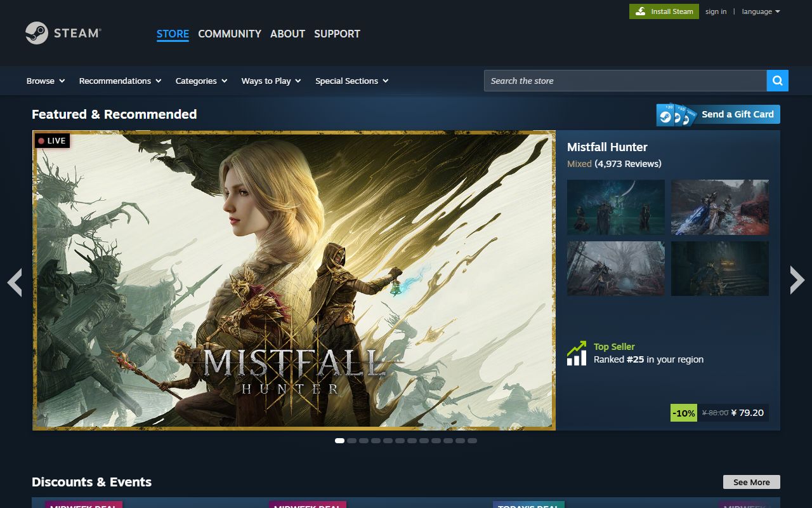Open the bottom-left Mistfall Hunter screenshot

(x=615, y=268)
